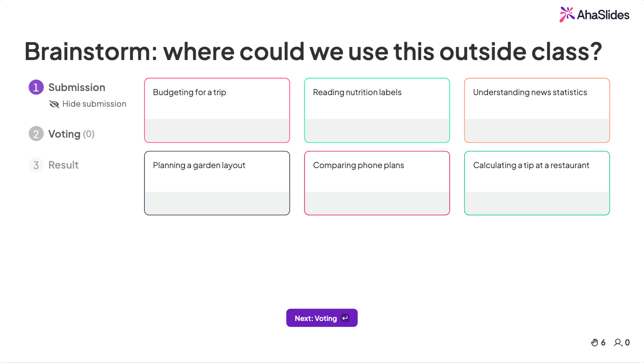644x363 pixels.
Task: Click the enter key icon on Next button
Action: coord(345,318)
